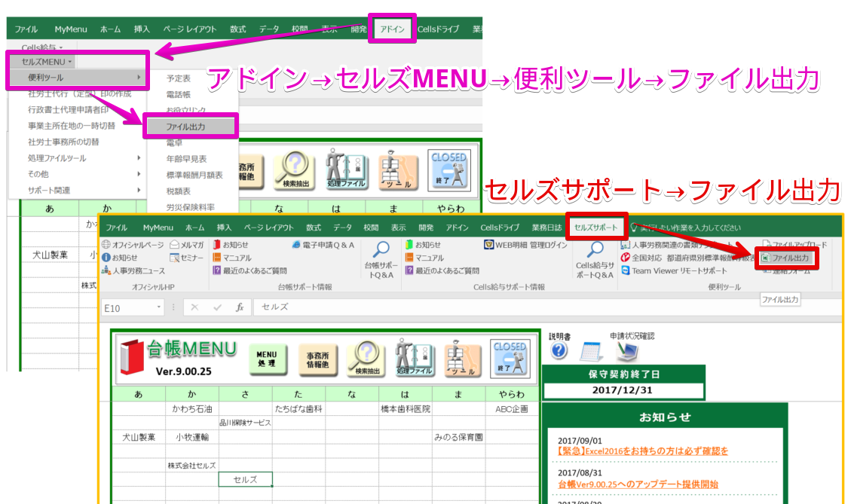Expand Cells給与 dropdown in back window
The image size is (854, 504).
pos(41,47)
